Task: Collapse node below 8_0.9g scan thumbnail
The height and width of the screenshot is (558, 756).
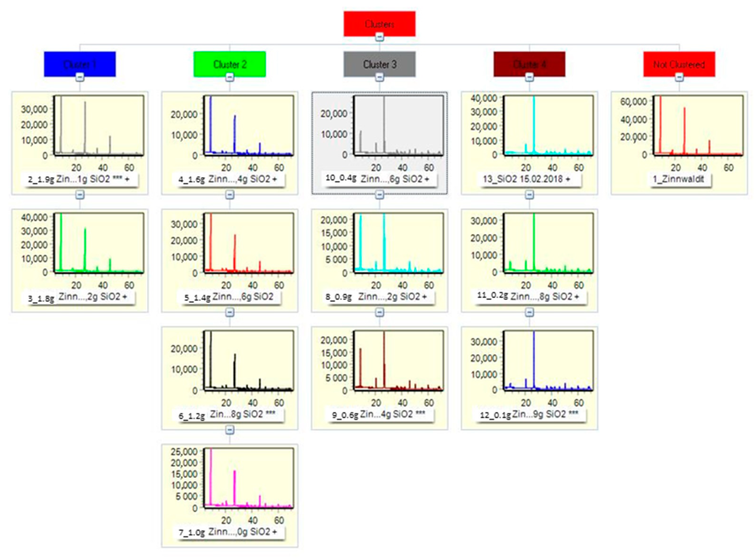Action: [x=379, y=312]
